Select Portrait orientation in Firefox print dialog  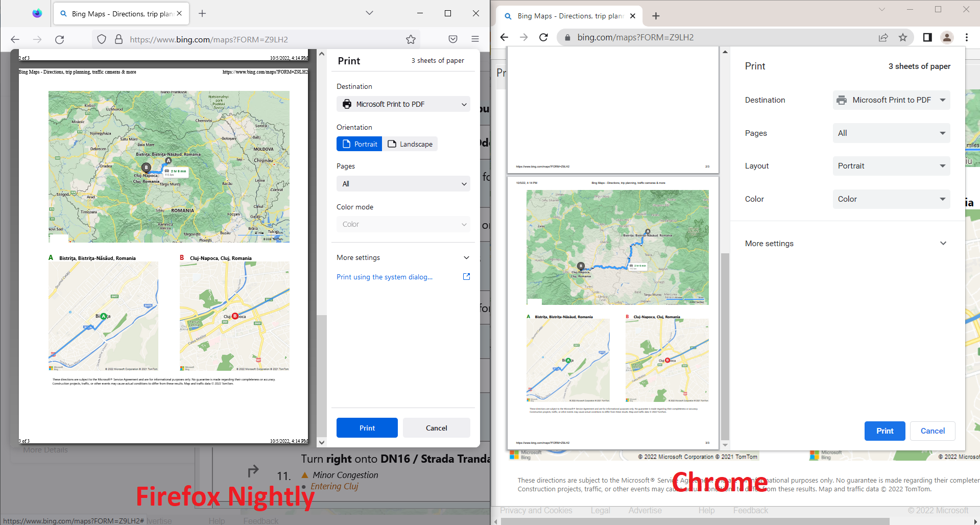click(x=359, y=144)
